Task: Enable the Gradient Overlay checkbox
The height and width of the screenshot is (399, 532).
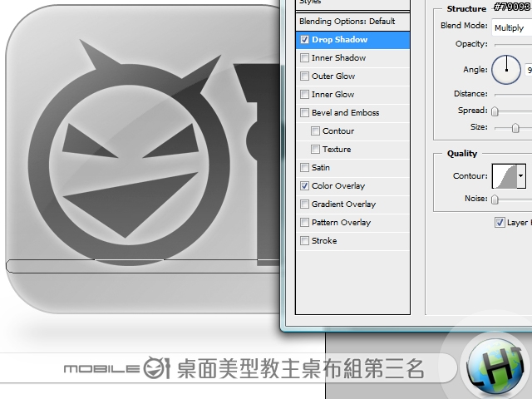Action: pyautogui.click(x=304, y=204)
